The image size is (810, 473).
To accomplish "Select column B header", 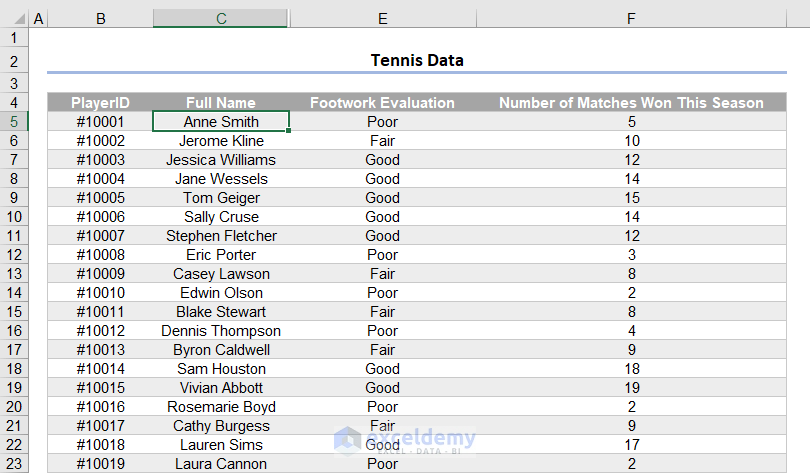I will 100,19.
